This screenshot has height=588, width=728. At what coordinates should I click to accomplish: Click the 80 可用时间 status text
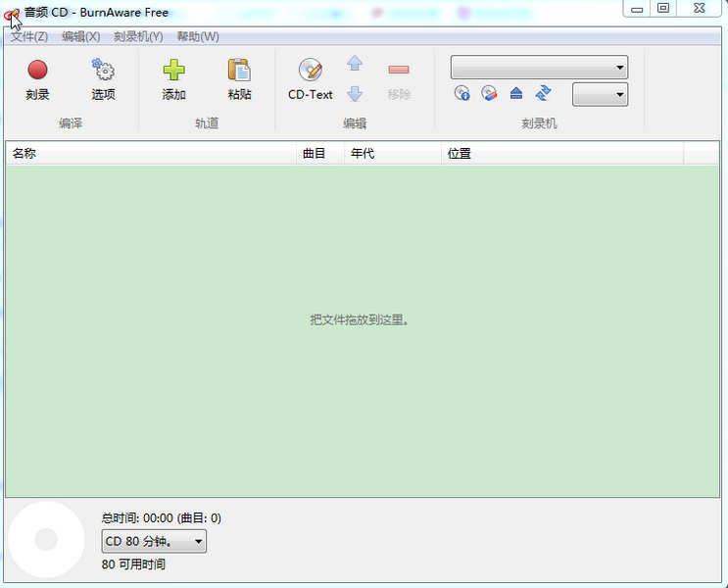tap(133, 564)
